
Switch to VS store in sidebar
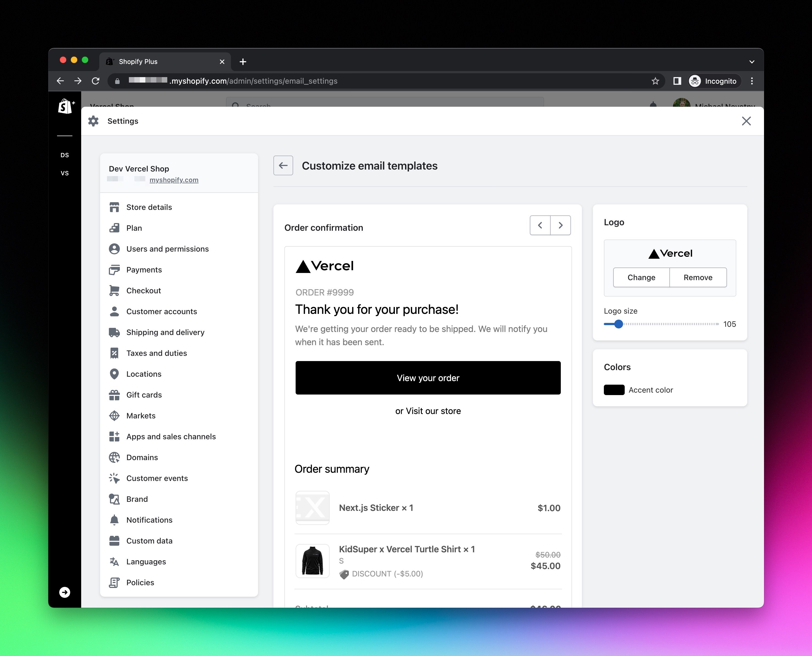[65, 173]
